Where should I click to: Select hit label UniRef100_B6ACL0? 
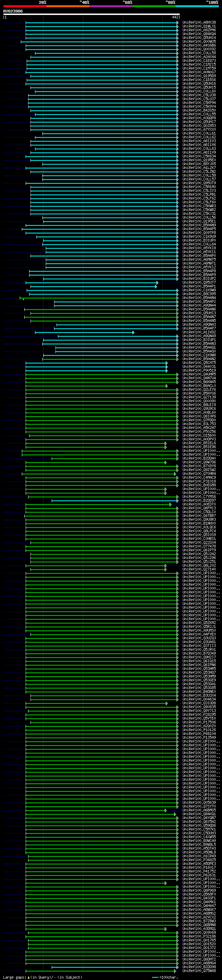click(199, 386)
